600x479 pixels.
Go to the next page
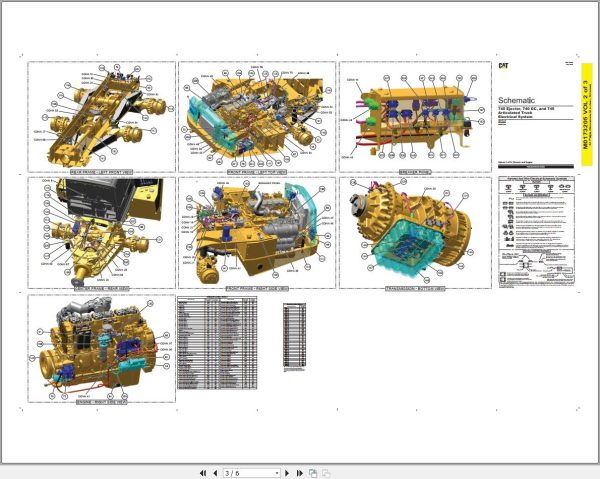tap(287, 473)
